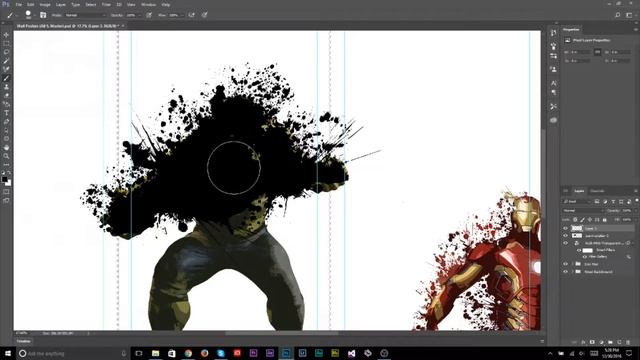Expand the Iron Man group

[573, 264]
